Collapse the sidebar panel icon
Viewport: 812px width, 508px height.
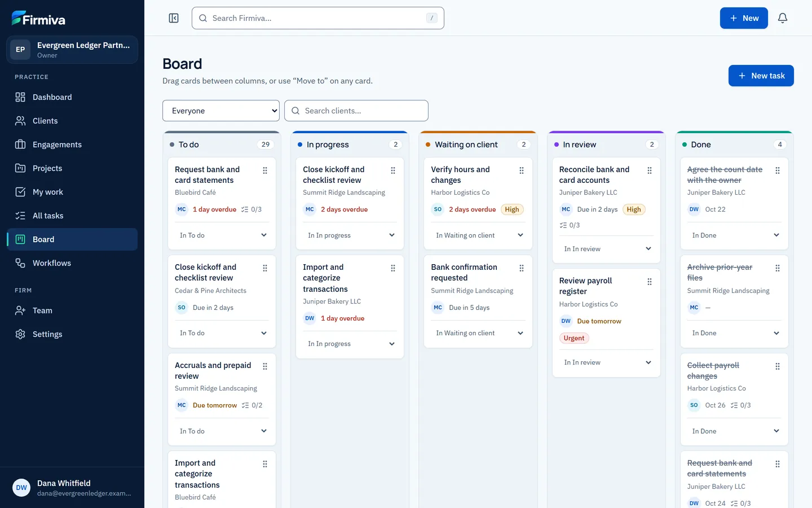point(174,18)
